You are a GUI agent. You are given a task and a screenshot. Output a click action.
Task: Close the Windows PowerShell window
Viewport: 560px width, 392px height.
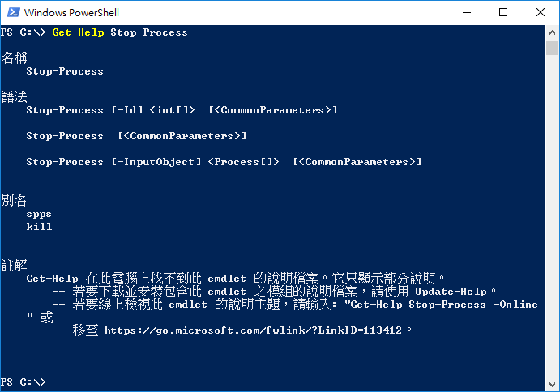pyautogui.click(x=541, y=12)
